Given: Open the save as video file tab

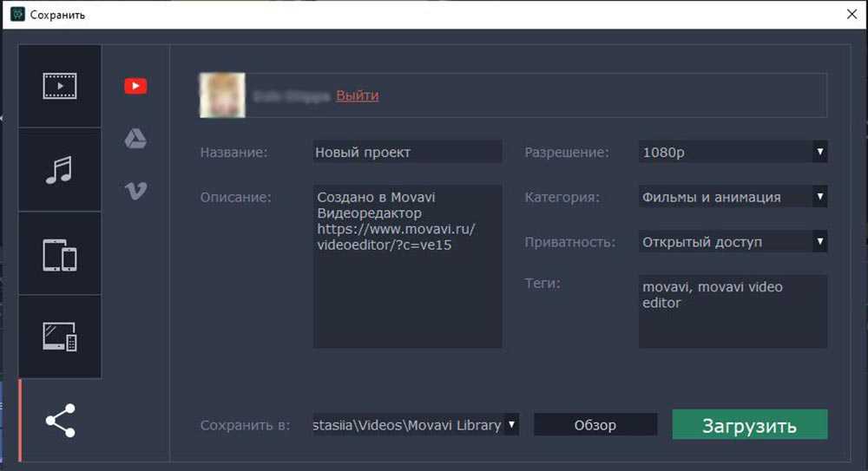Looking at the screenshot, I should 60,87.
